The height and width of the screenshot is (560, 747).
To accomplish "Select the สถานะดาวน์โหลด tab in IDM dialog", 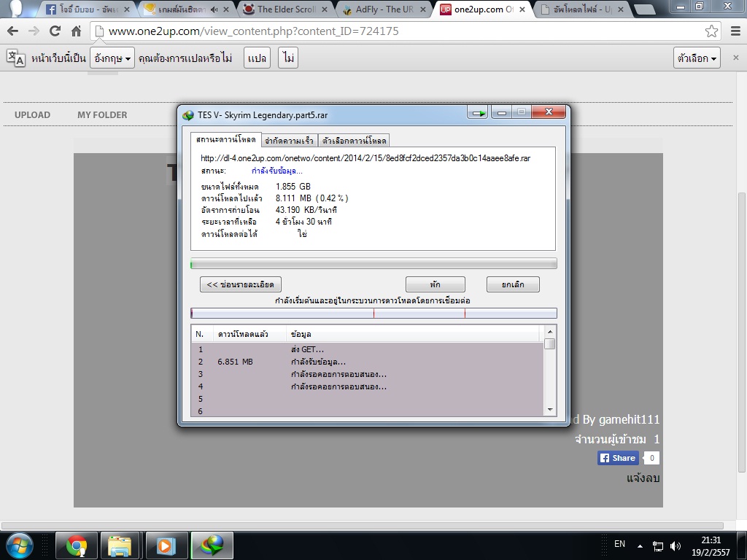I will point(226,139).
